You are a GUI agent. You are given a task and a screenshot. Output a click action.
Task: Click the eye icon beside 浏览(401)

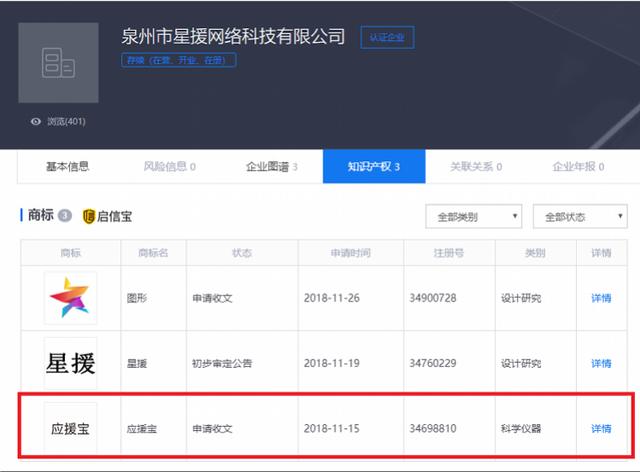click(36, 121)
